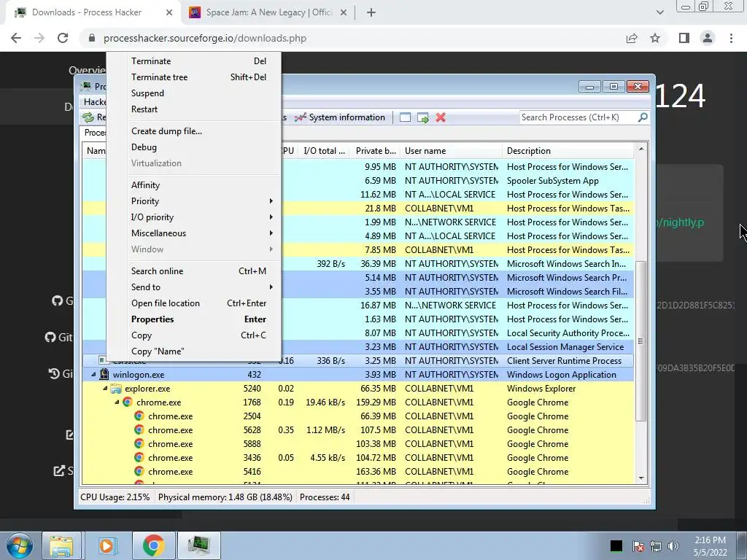Bookmark this page with star icon

point(655,38)
